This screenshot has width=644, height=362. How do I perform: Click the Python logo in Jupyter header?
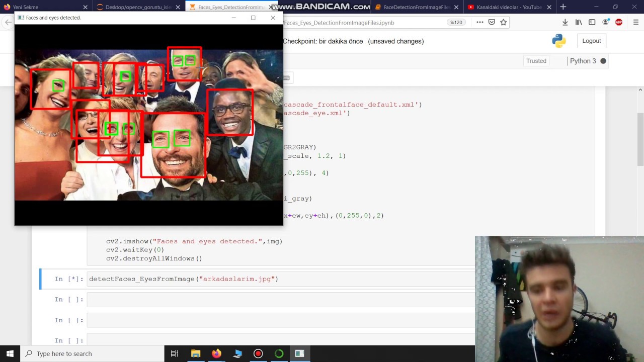[x=559, y=41]
